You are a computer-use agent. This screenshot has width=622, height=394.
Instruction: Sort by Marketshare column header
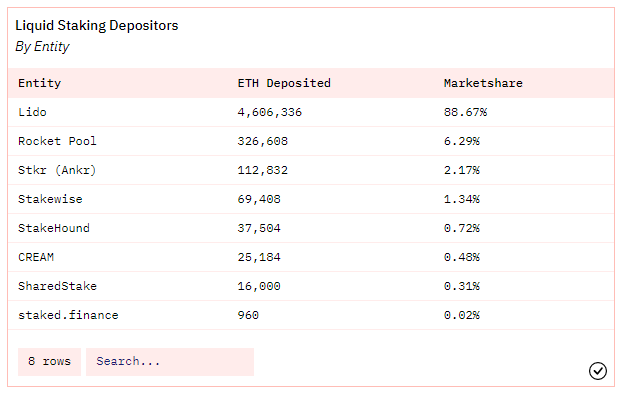[483, 83]
